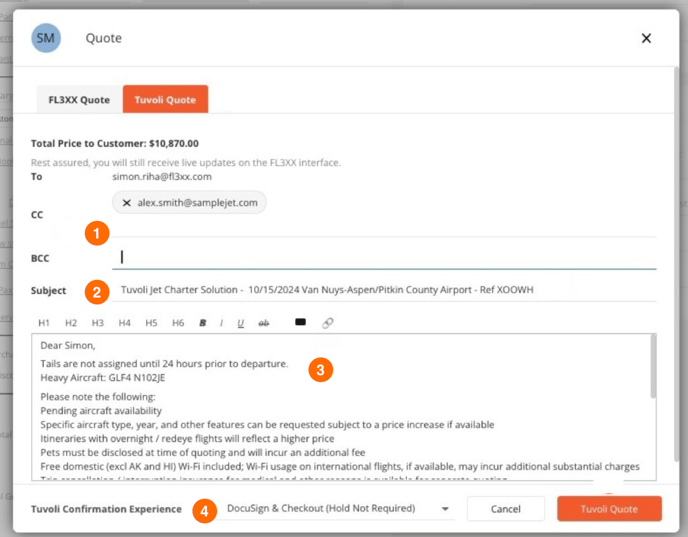Click 'Please note the following:' line
Image resolution: width=688 pixels, height=537 pixels.
tap(98, 397)
